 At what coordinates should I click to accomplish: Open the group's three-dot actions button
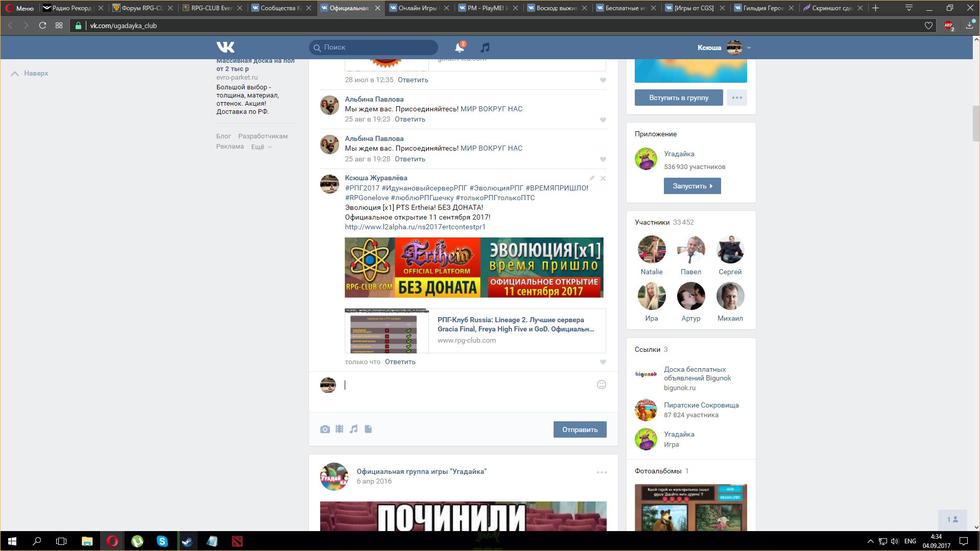[x=737, y=98]
